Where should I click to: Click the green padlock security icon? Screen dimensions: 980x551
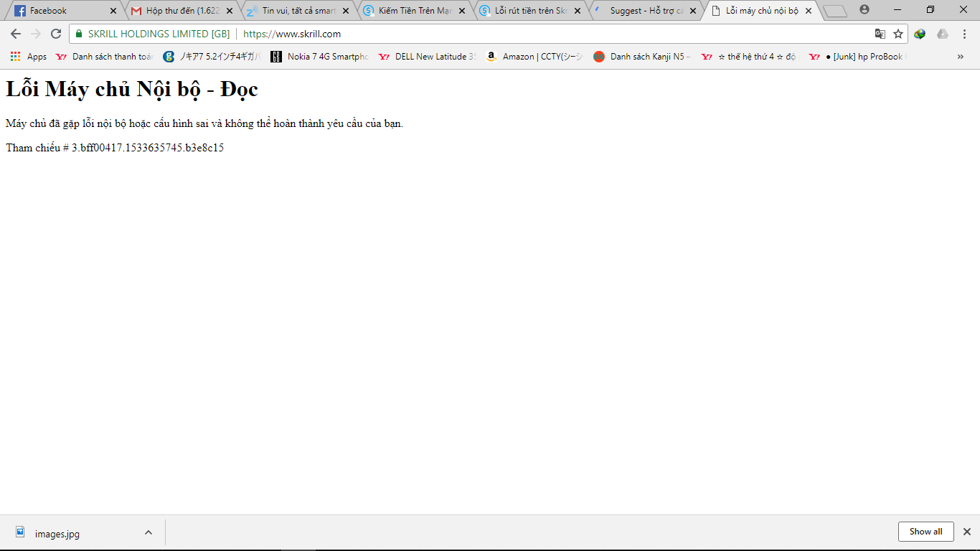click(79, 34)
